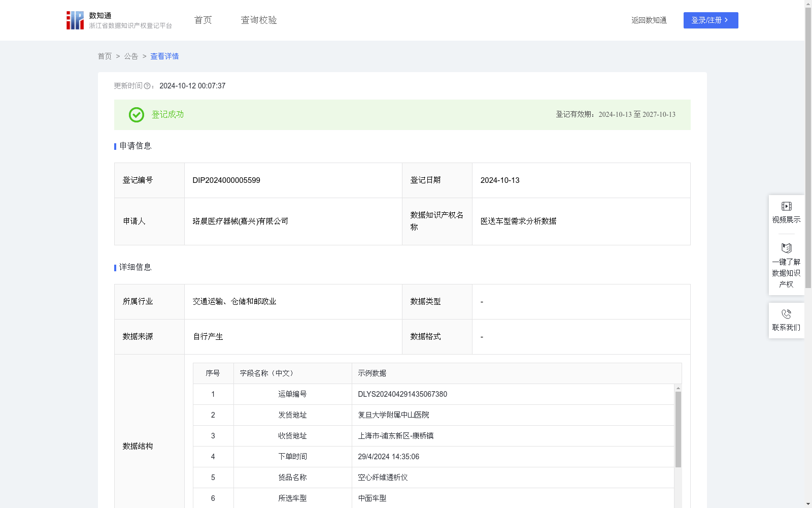The width and height of the screenshot is (812, 508).
Task: Click 查看详情 in the breadcrumb
Action: click(164, 56)
